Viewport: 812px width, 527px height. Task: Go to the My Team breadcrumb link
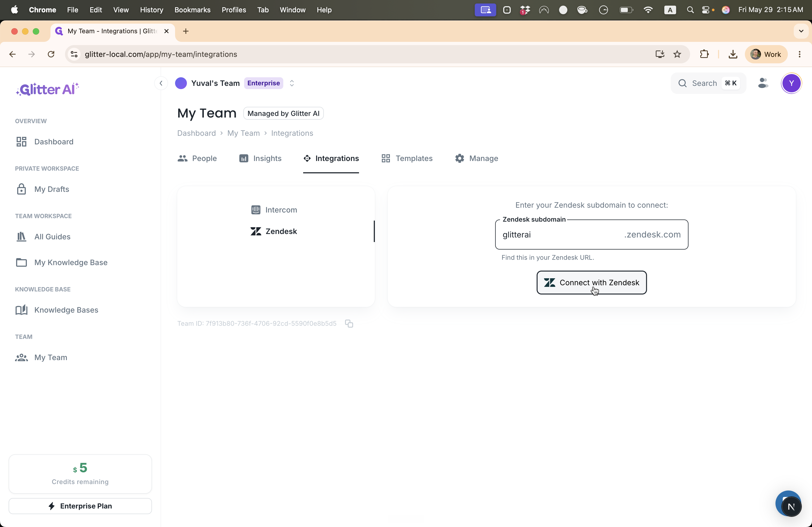click(244, 133)
